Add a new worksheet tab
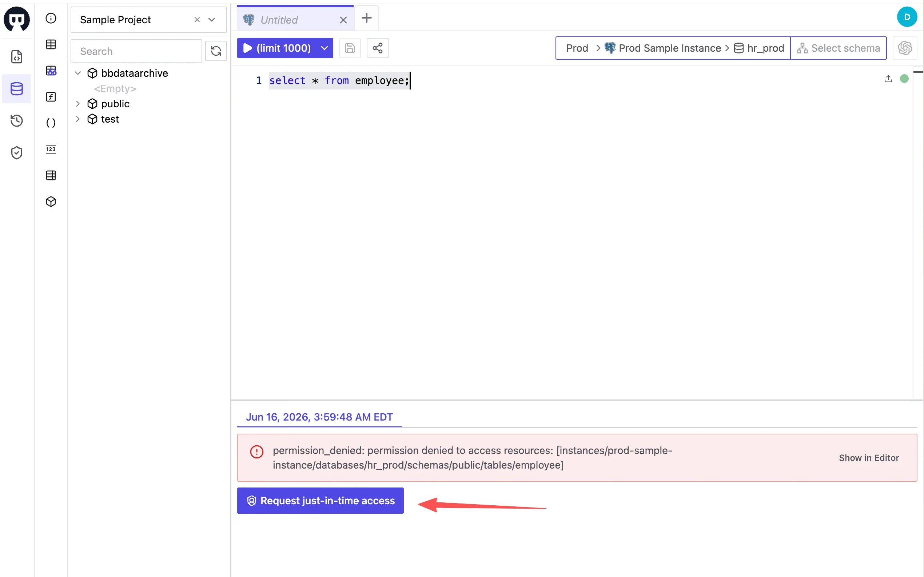This screenshot has height=577, width=924. pyautogui.click(x=366, y=18)
